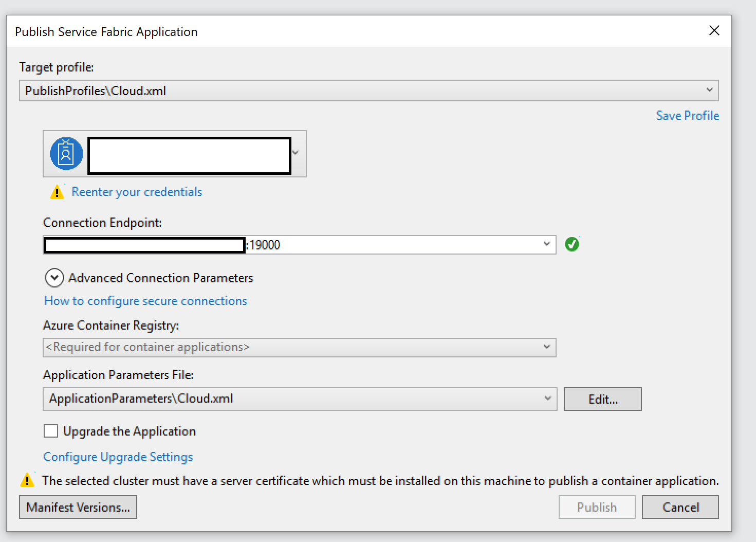Collapse the Advanced Connection Parameters section

pos(54,278)
